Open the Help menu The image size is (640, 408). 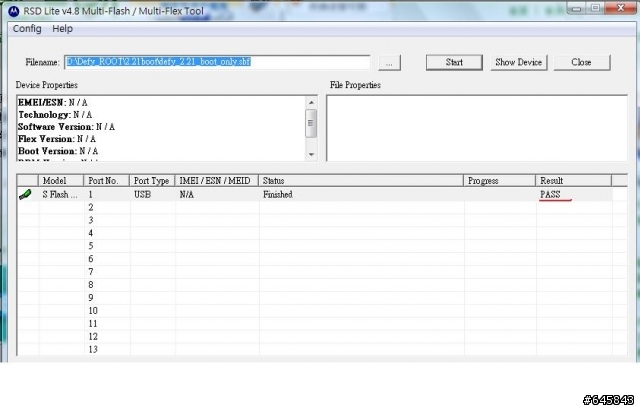click(62, 29)
